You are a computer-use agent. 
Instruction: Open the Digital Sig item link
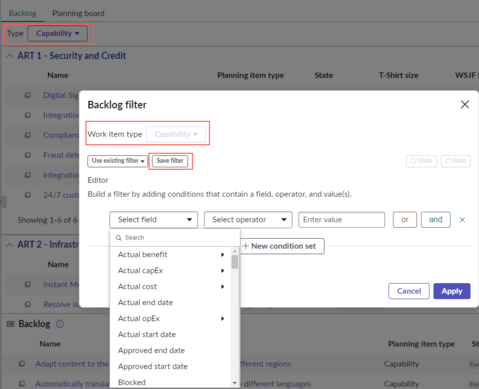tap(61, 95)
